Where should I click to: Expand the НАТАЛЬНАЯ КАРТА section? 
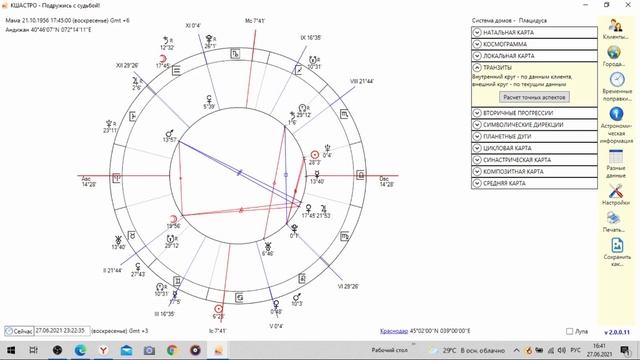click(534, 32)
